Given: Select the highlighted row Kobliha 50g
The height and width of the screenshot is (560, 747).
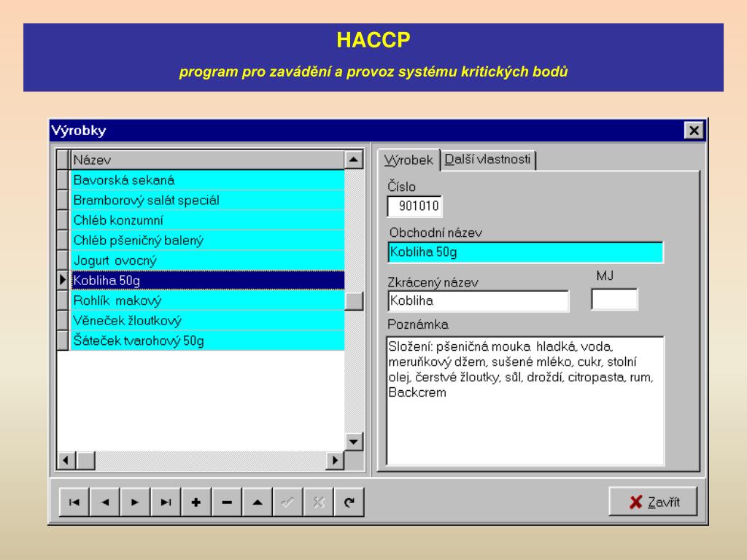Looking at the screenshot, I should [207, 281].
